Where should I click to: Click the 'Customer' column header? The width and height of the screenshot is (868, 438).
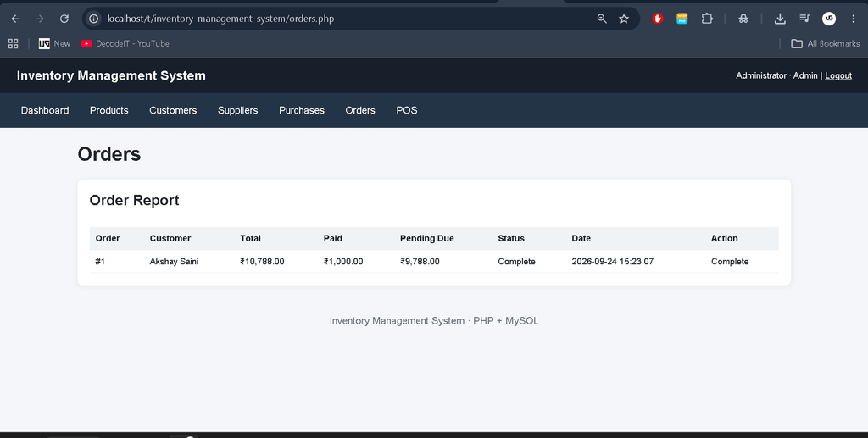point(170,238)
